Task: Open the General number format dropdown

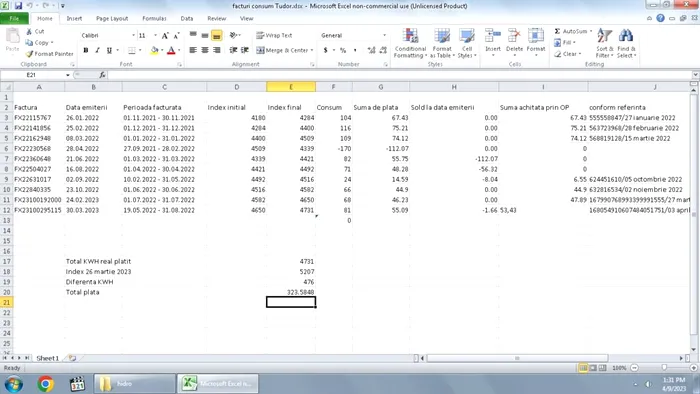Action: [x=384, y=35]
